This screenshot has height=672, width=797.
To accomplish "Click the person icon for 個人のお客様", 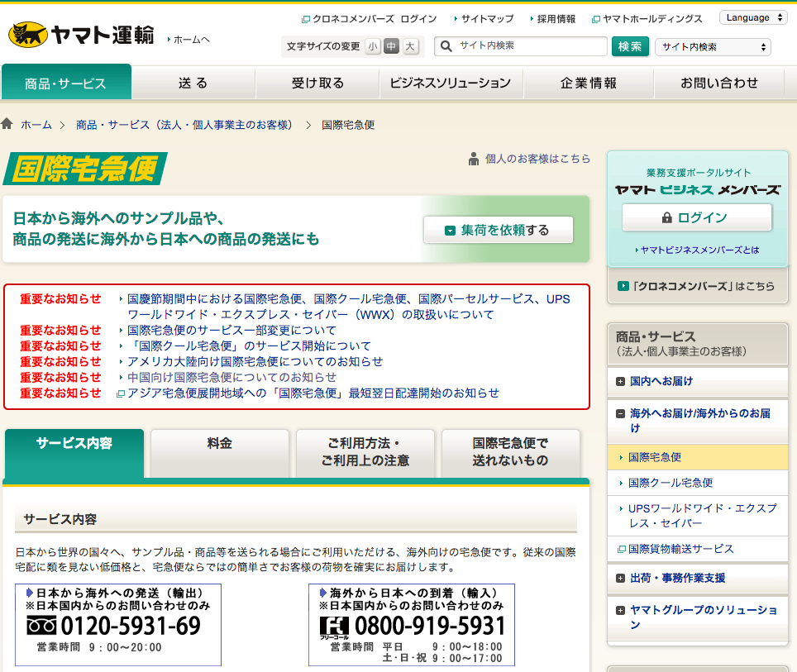I will 474,159.
